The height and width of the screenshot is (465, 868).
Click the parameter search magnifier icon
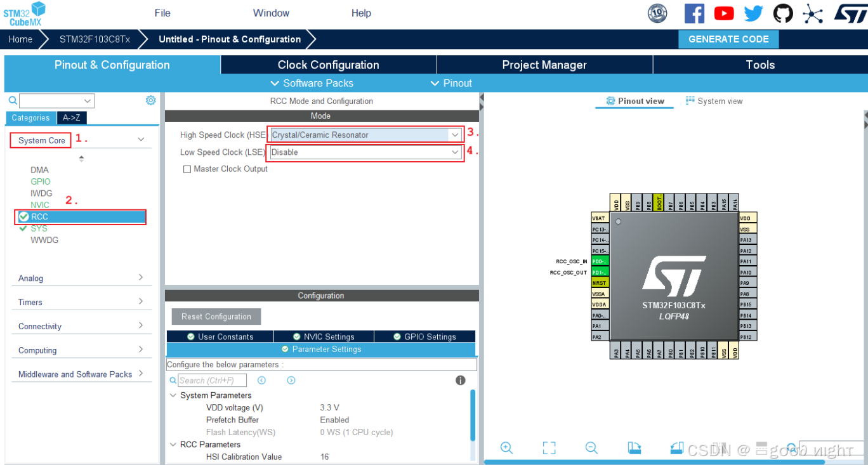[173, 380]
